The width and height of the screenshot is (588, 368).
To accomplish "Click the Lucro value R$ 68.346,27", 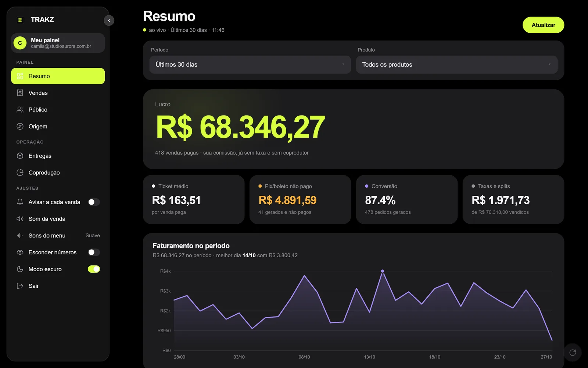I will click(x=240, y=127).
